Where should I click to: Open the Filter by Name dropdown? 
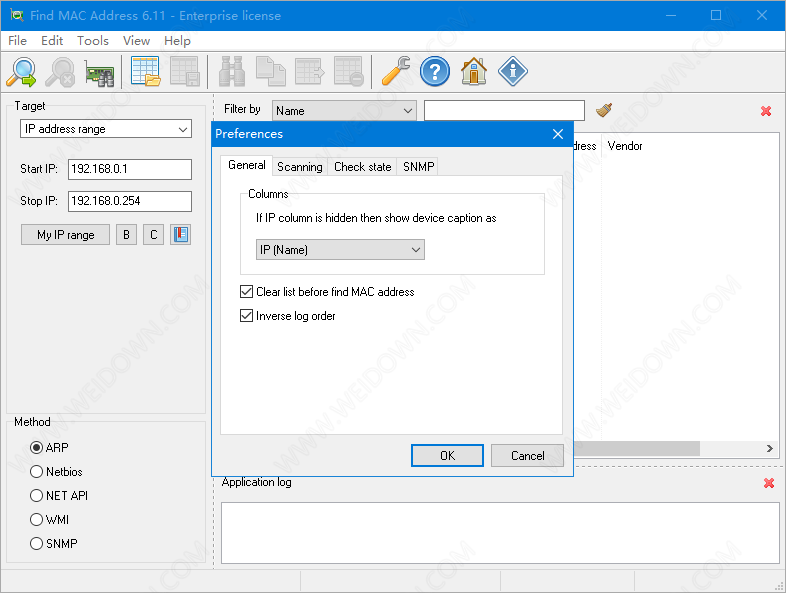point(344,110)
